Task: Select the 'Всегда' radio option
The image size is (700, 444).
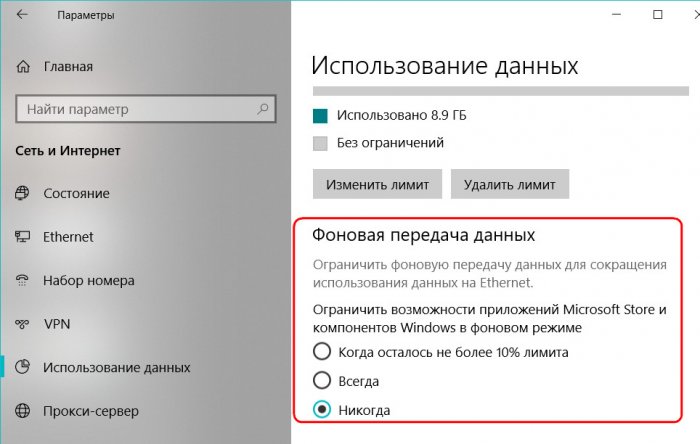Action: [x=322, y=381]
